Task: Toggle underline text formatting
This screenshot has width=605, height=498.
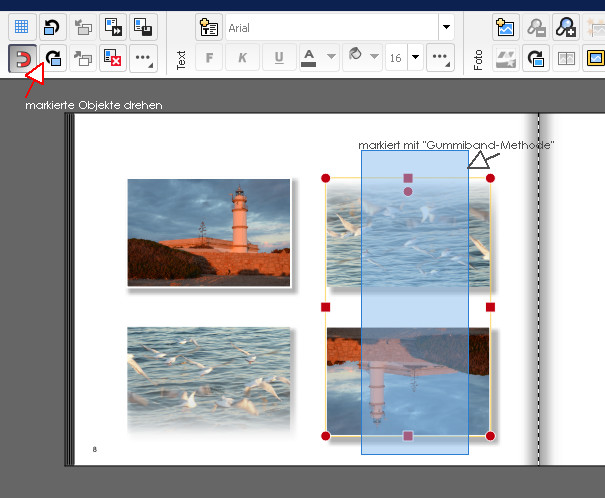Action: click(x=277, y=58)
